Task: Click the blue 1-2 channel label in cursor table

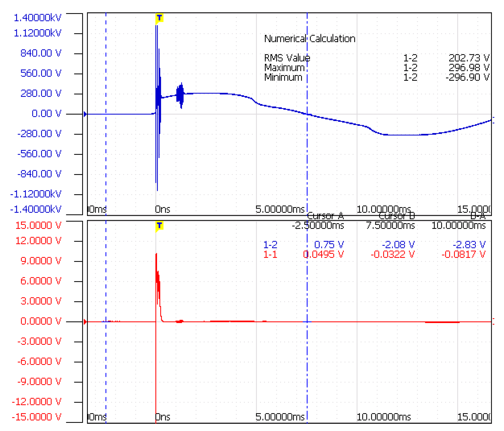Action: pyautogui.click(x=270, y=244)
